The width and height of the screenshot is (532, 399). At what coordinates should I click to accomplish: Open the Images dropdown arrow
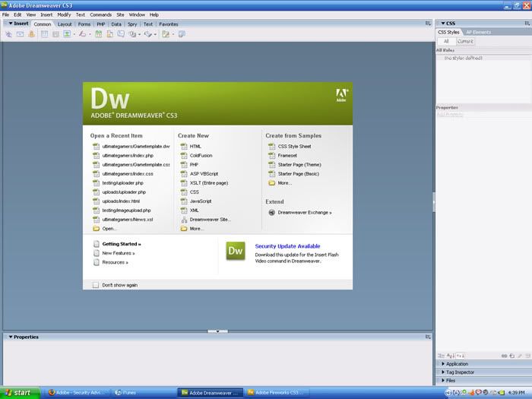click(74, 34)
